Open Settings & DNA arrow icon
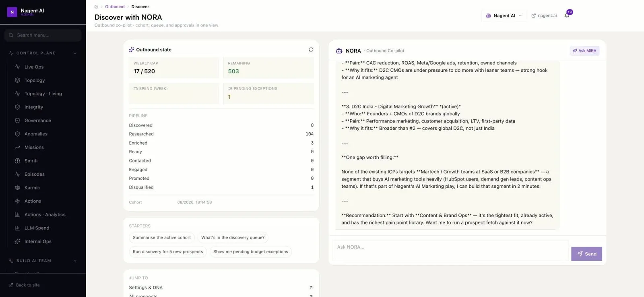 pyautogui.click(x=311, y=288)
